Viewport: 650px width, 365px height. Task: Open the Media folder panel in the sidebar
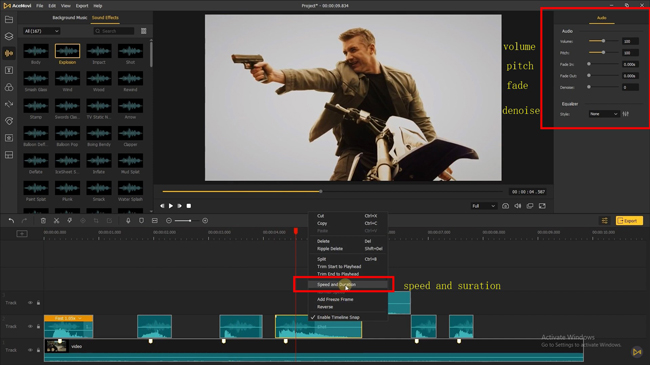[9, 19]
